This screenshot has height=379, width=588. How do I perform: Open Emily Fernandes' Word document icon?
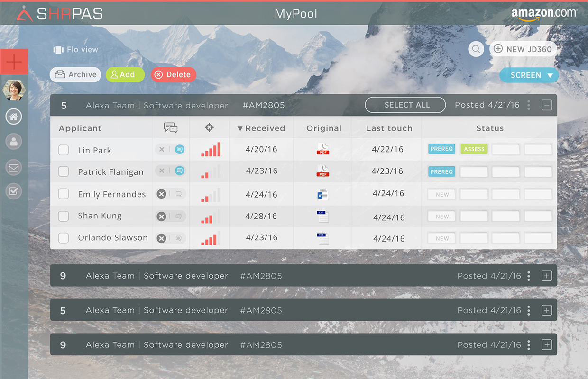click(x=323, y=194)
